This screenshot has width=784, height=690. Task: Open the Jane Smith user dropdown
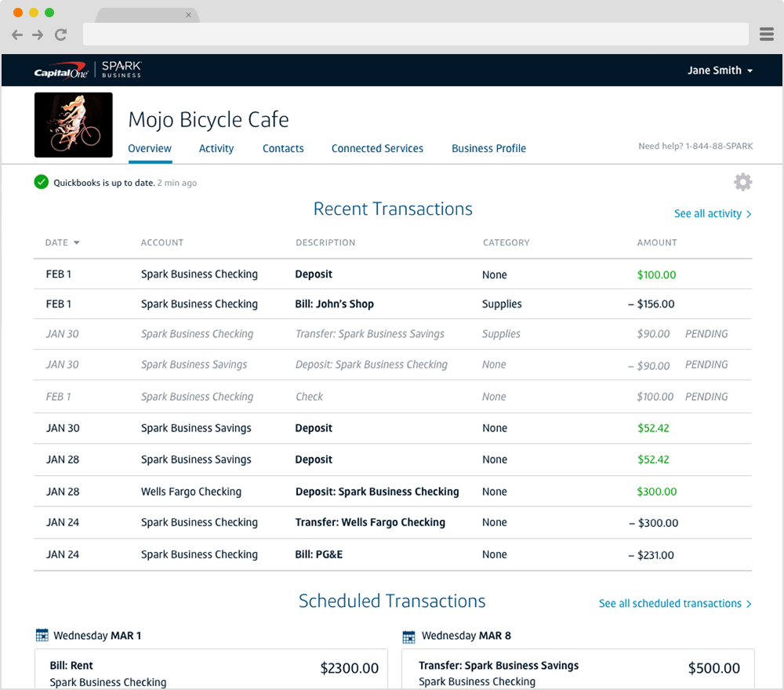720,71
